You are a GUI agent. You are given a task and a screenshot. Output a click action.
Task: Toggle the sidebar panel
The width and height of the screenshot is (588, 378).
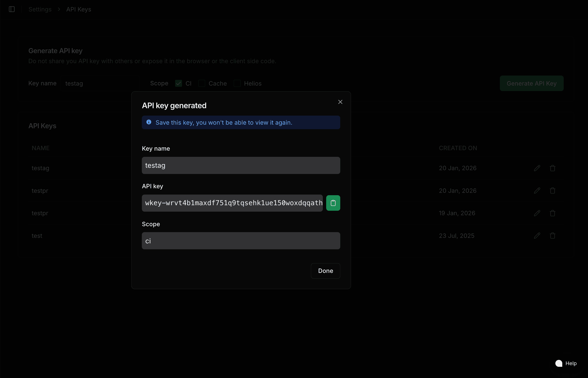(x=11, y=9)
